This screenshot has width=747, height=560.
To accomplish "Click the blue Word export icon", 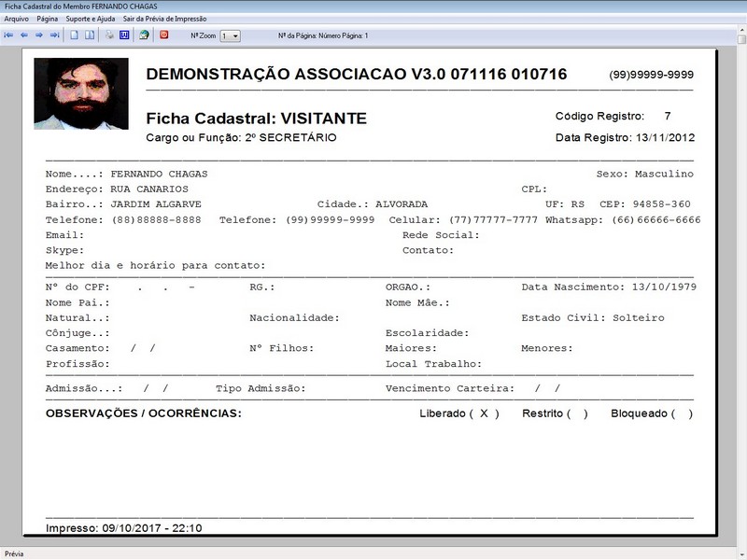I will (x=123, y=35).
